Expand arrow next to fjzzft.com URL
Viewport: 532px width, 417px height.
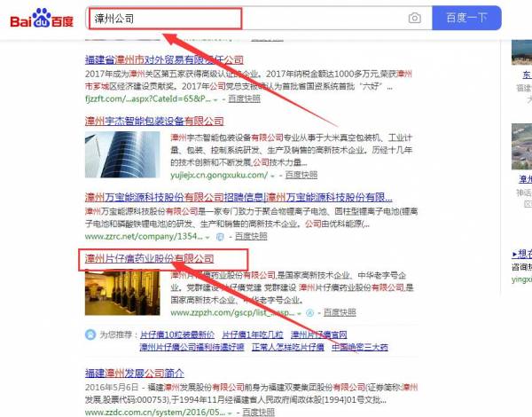click(215, 99)
